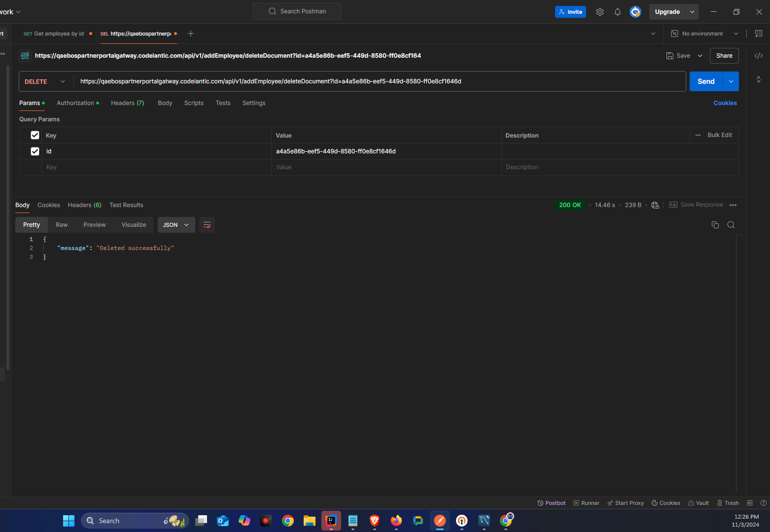Image resolution: width=770 pixels, height=532 pixels.
Task: Click Start Proxy in the status bar
Action: click(x=626, y=503)
